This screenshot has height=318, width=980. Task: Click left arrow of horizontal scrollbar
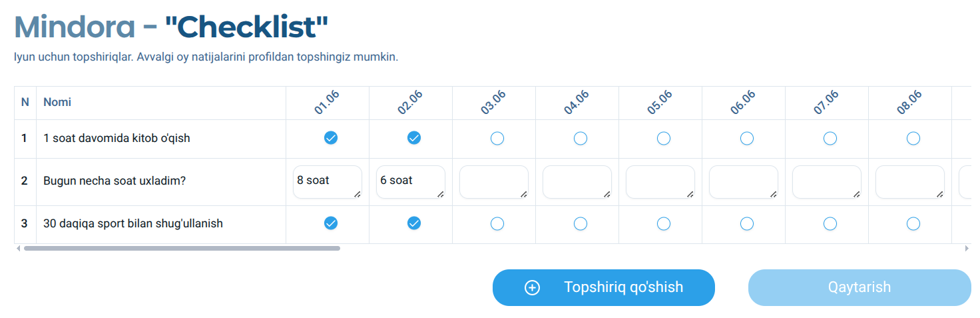tap(18, 248)
